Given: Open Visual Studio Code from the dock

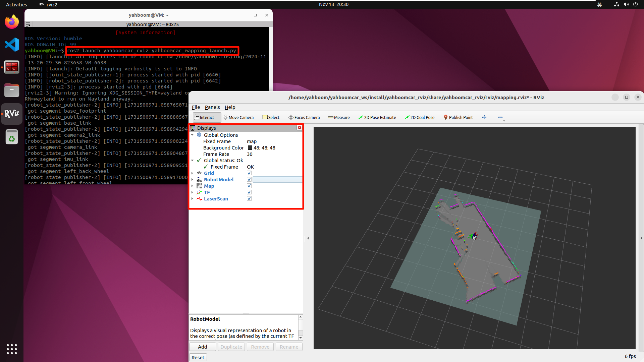Looking at the screenshot, I should click(12, 45).
